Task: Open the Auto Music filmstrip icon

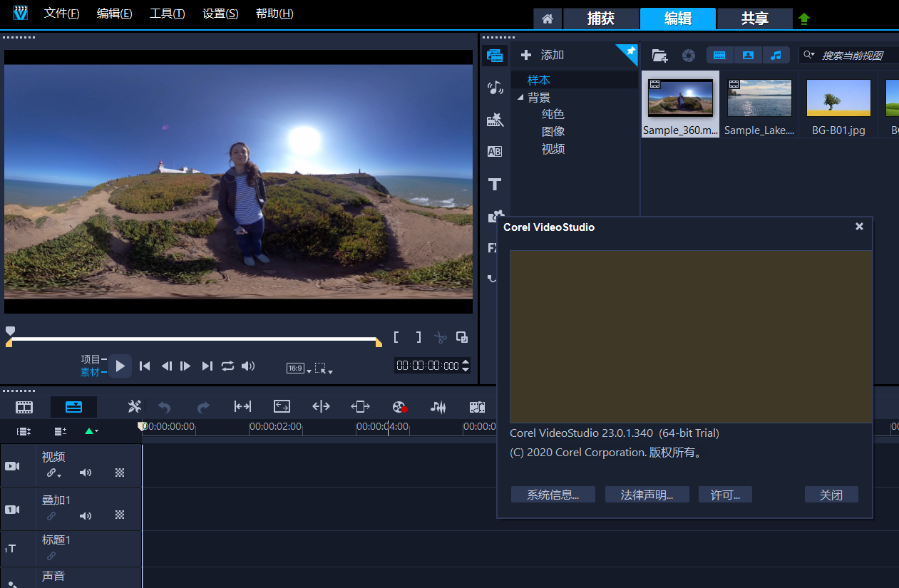Action: [x=477, y=407]
